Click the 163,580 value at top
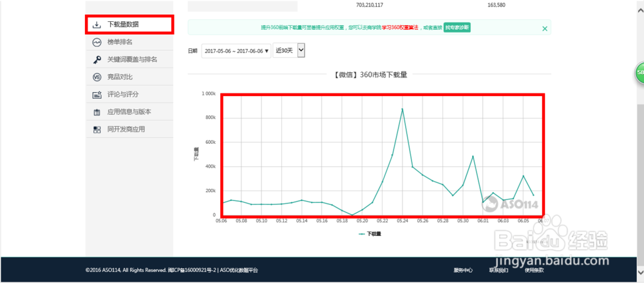644x283 pixels. pos(496,5)
